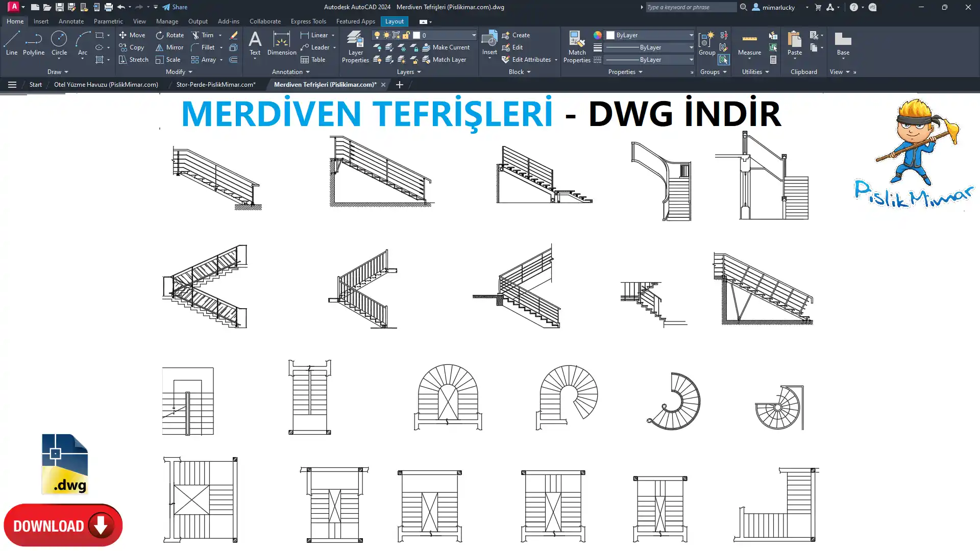
Task: Open the Fillet options dropdown arrow
Action: 221,47
